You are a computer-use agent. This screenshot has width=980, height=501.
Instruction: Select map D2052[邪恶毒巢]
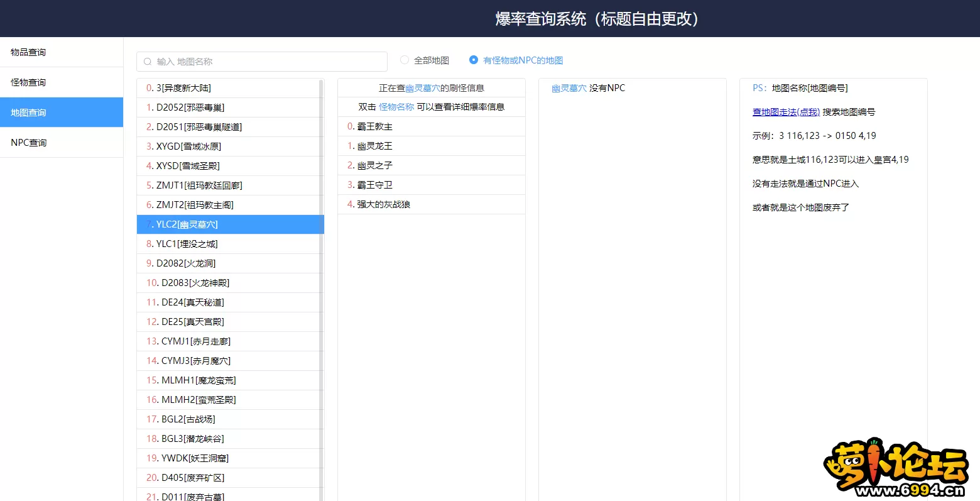click(228, 107)
